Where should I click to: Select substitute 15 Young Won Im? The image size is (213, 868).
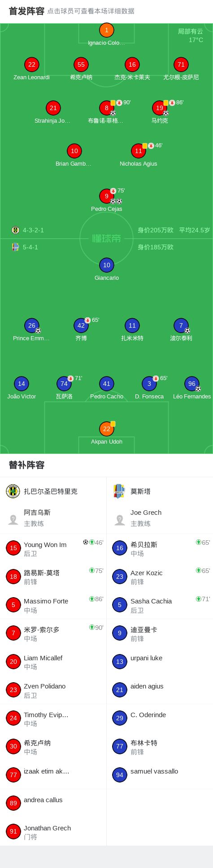(x=53, y=548)
